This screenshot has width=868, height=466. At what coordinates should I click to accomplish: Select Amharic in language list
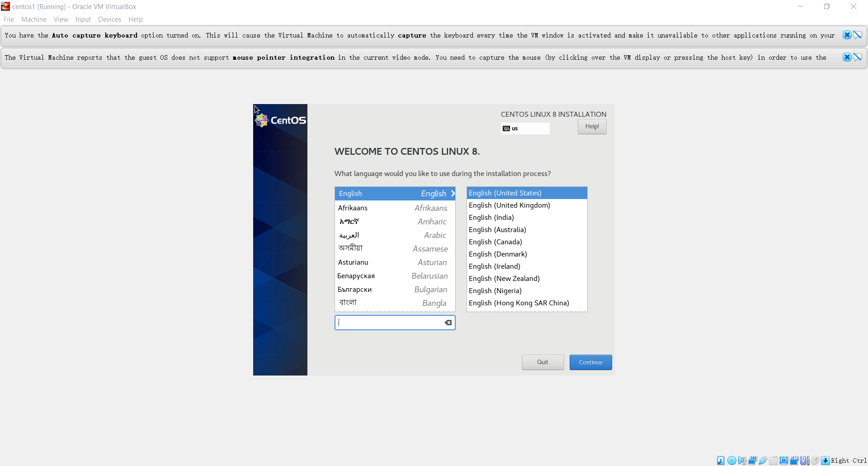pos(395,222)
